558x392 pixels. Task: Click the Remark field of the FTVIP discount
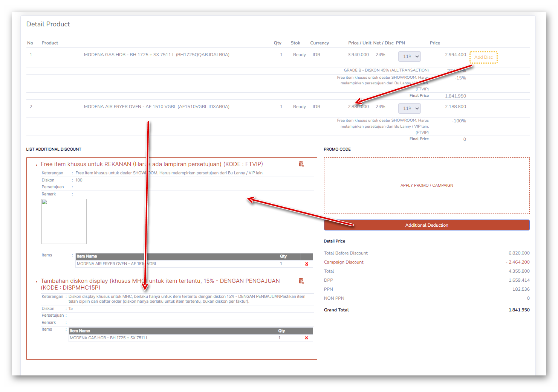(x=192, y=194)
